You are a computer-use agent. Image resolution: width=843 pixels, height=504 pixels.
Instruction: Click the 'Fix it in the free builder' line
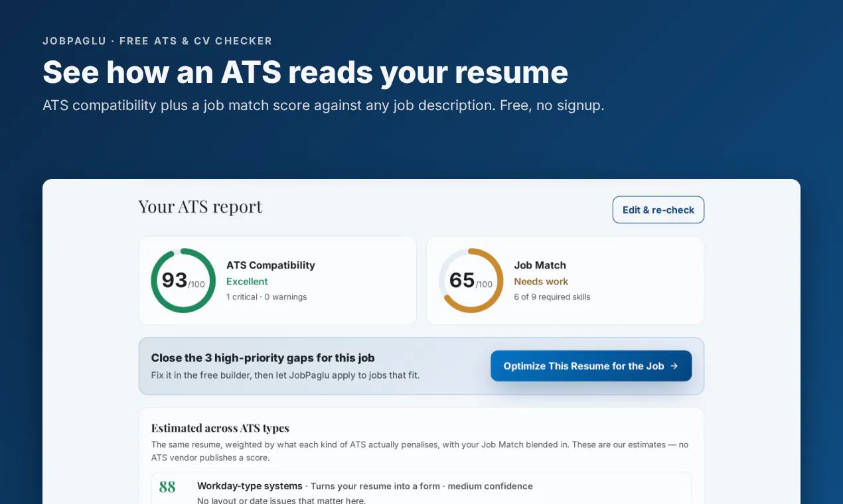(x=285, y=375)
